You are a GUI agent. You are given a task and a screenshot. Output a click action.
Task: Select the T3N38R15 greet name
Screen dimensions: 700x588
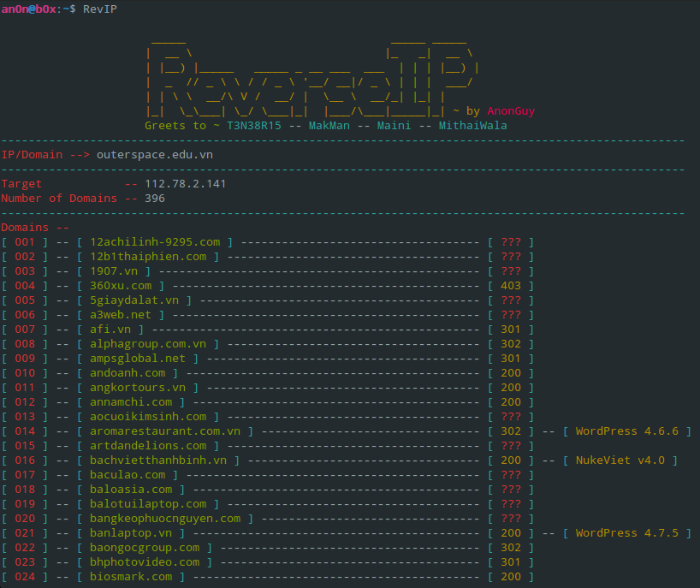click(x=254, y=126)
